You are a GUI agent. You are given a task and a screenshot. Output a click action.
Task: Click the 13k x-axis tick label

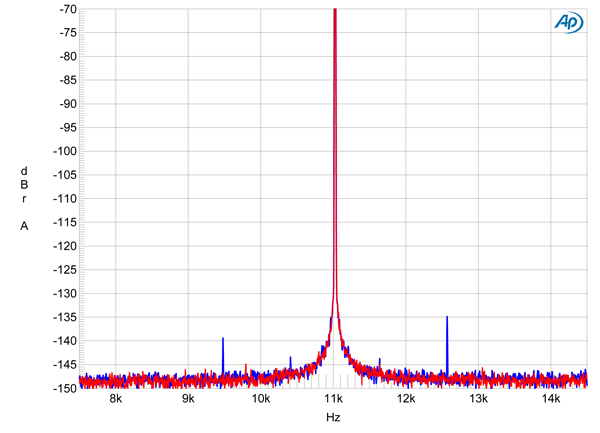pyautogui.click(x=478, y=399)
